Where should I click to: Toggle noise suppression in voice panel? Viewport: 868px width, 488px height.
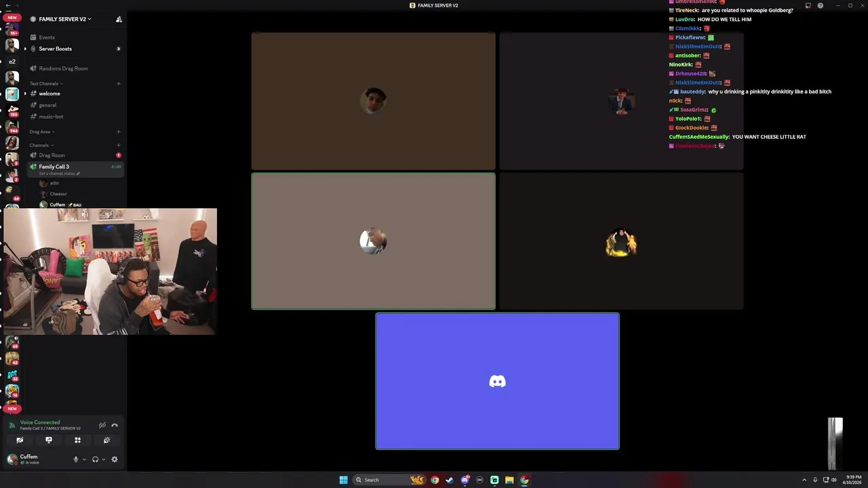click(102, 426)
